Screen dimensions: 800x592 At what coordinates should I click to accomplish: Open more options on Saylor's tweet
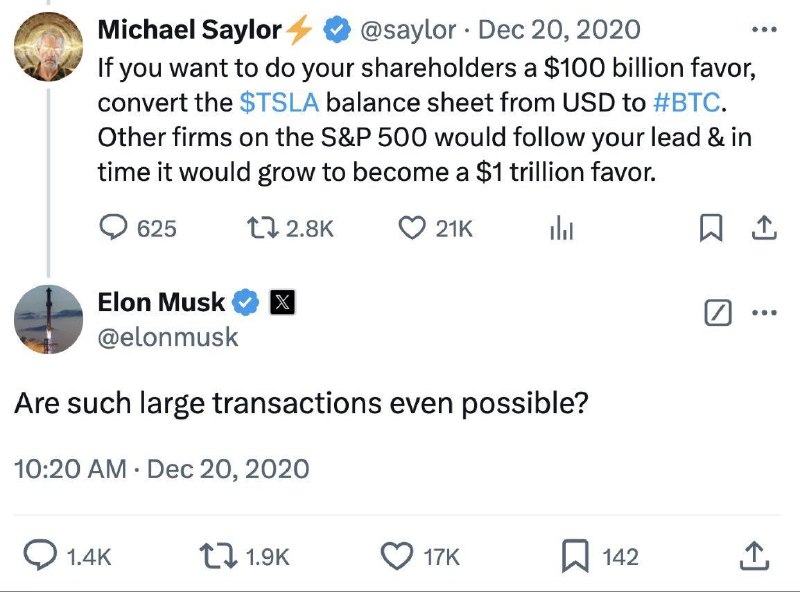[764, 30]
